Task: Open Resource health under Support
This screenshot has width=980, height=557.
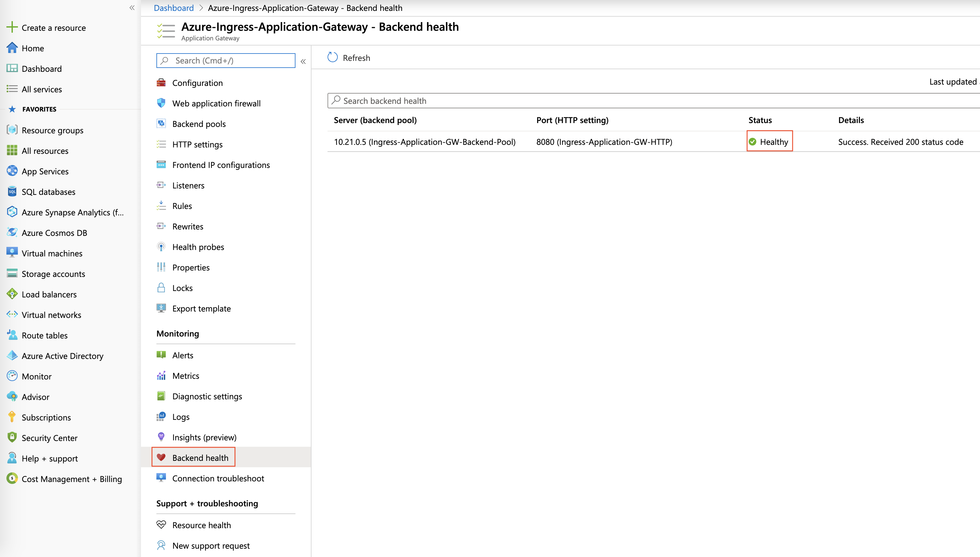Action: coord(201,525)
